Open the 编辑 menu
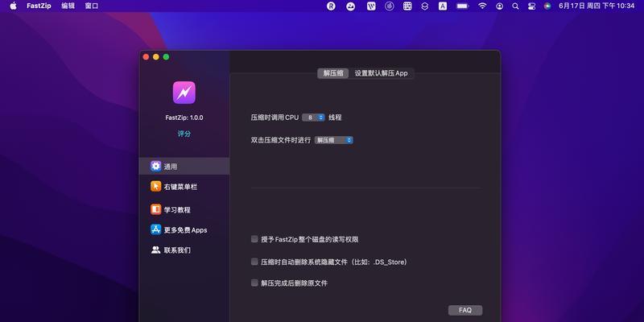 [68, 6]
